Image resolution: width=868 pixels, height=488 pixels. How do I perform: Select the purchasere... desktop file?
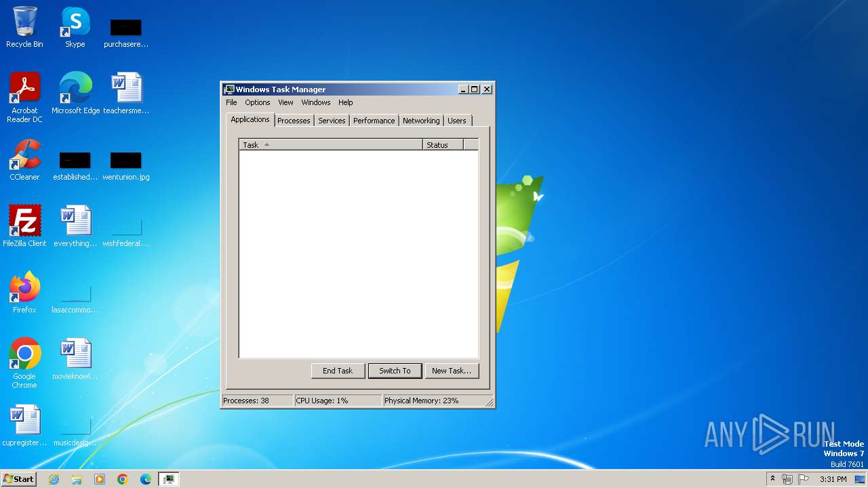click(126, 33)
